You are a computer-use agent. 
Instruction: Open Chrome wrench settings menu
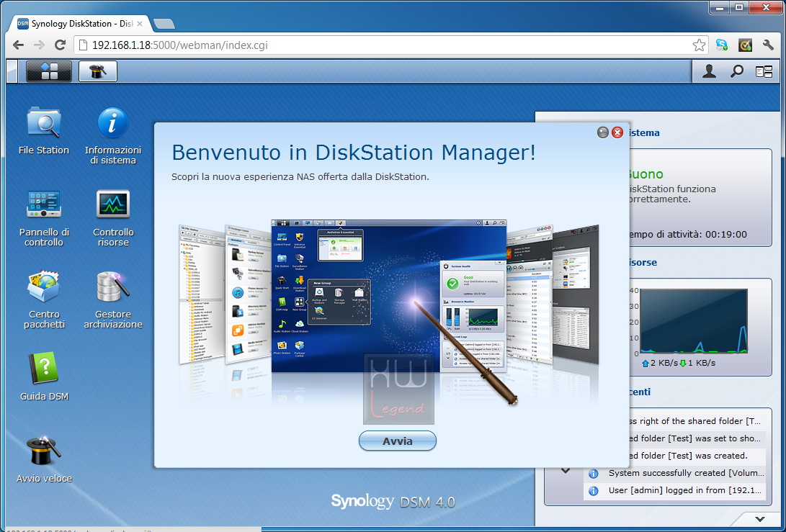click(768, 45)
